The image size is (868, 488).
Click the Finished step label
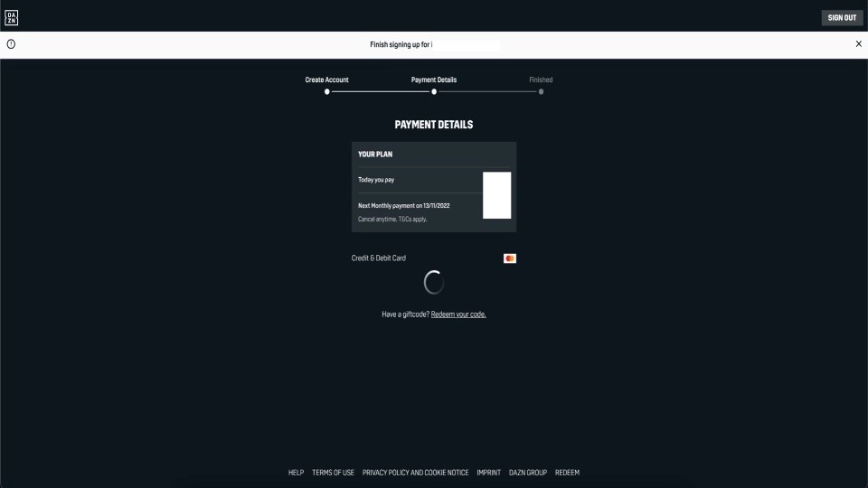coord(541,80)
